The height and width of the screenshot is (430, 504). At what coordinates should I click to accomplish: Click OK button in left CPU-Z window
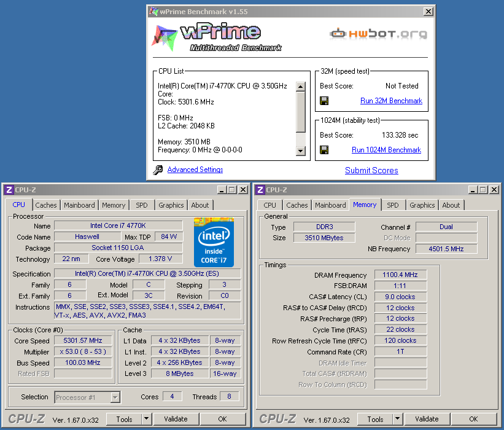pyautogui.click(x=222, y=419)
